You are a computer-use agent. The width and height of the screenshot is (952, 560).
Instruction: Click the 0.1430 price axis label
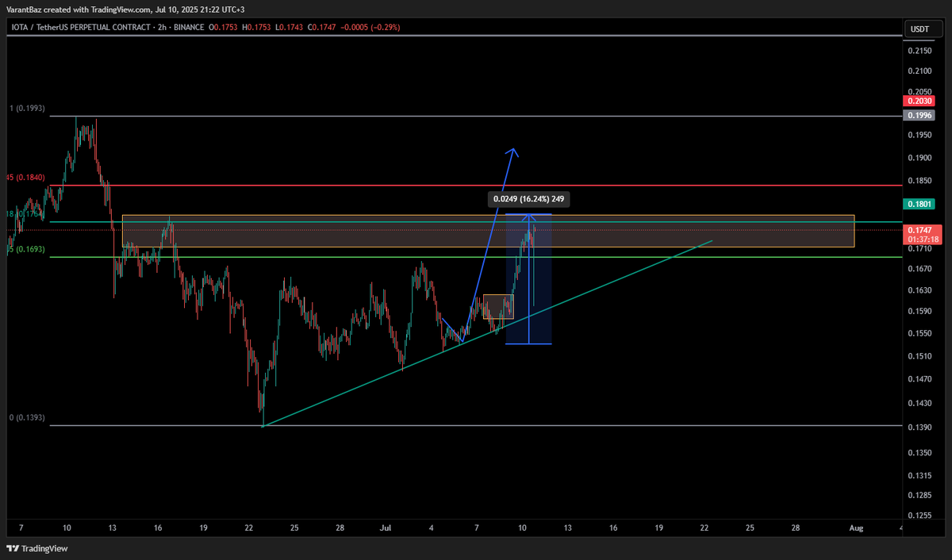pos(919,404)
